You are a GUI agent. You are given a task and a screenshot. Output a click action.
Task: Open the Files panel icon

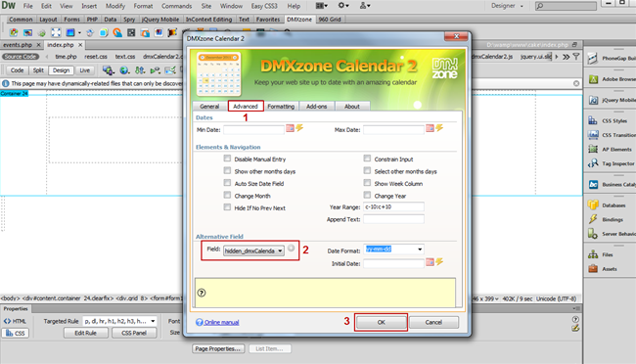click(593, 254)
